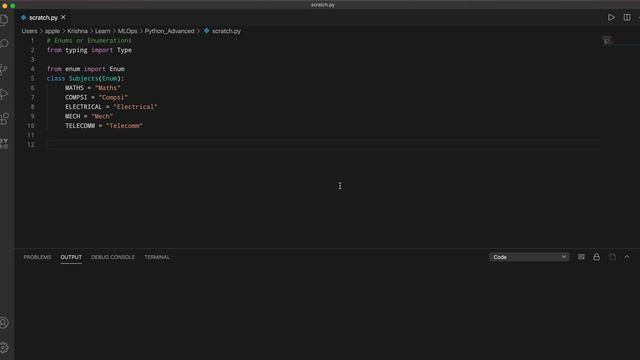The height and width of the screenshot is (360, 640).
Task: Click the Learn breadcrumb segment
Action: (x=103, y=31)
